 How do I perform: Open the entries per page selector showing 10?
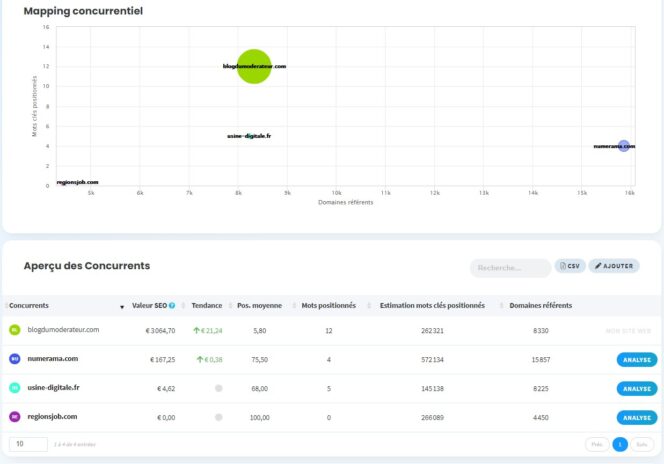[28, 444]
